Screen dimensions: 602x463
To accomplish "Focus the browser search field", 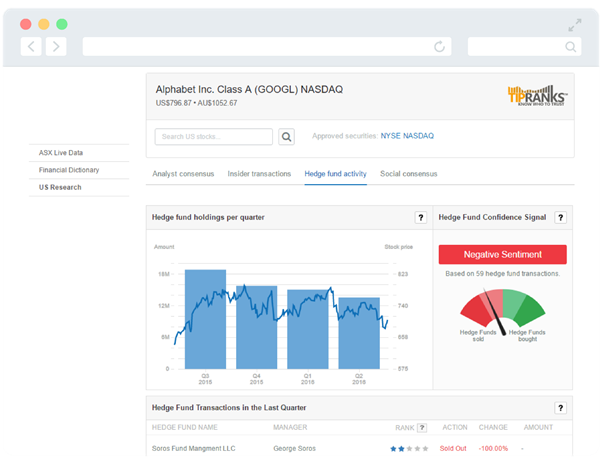I will (524, 47).
